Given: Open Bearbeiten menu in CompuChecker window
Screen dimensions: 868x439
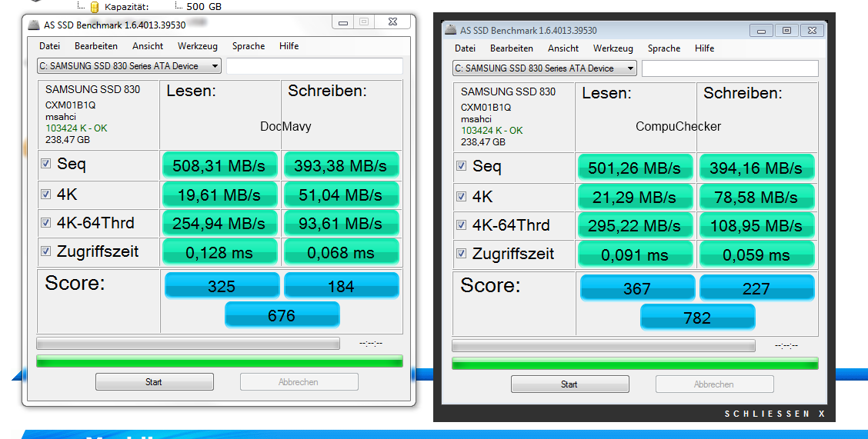Looking at the screenshot, I should [512, 48].
